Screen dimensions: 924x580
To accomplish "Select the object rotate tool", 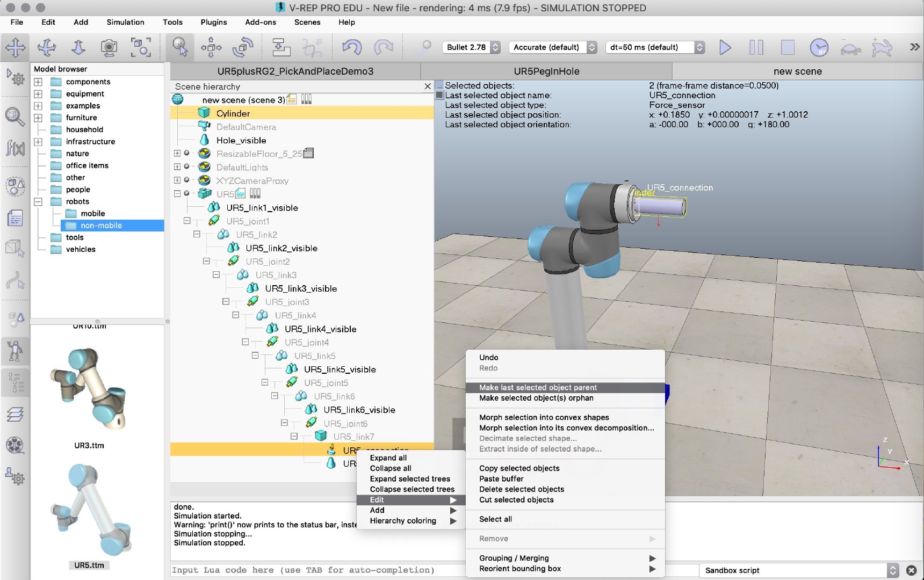I will (x=243, y=47).
